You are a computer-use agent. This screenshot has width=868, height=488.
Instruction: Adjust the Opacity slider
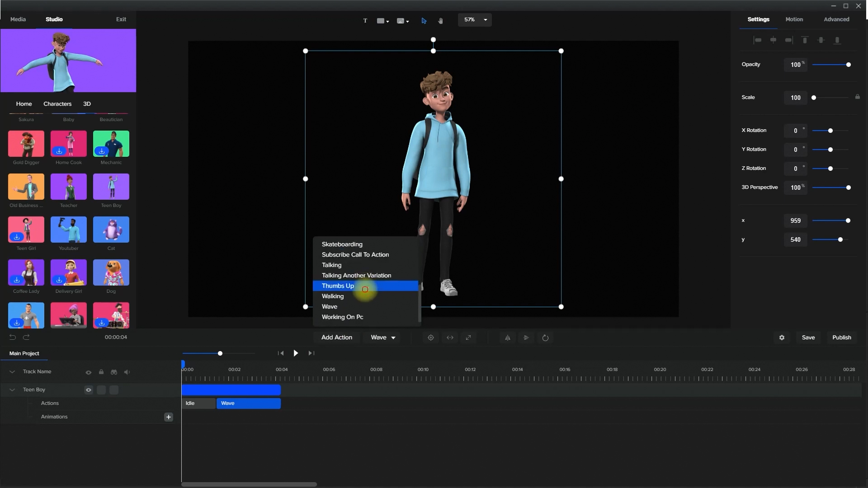point(830,65)
